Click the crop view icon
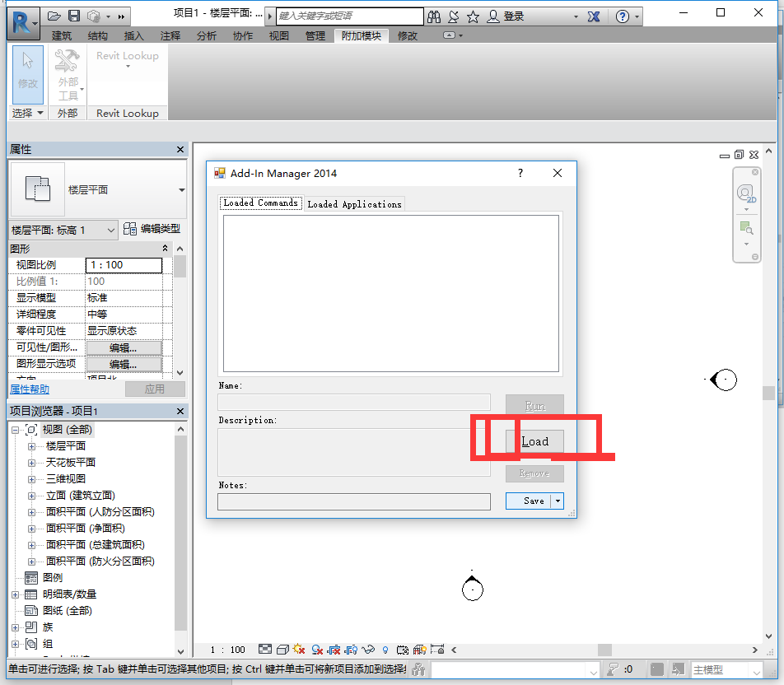This screenshot has height=685, width=784. (334, 650)
